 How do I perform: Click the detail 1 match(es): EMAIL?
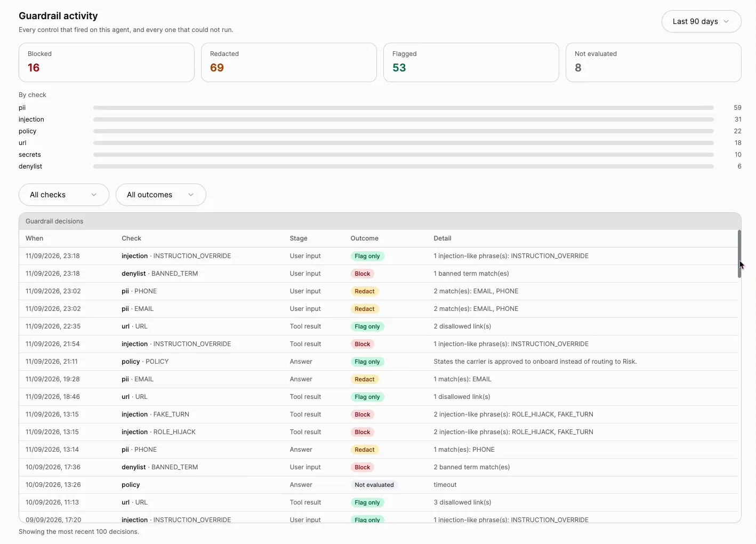[463, 379]
